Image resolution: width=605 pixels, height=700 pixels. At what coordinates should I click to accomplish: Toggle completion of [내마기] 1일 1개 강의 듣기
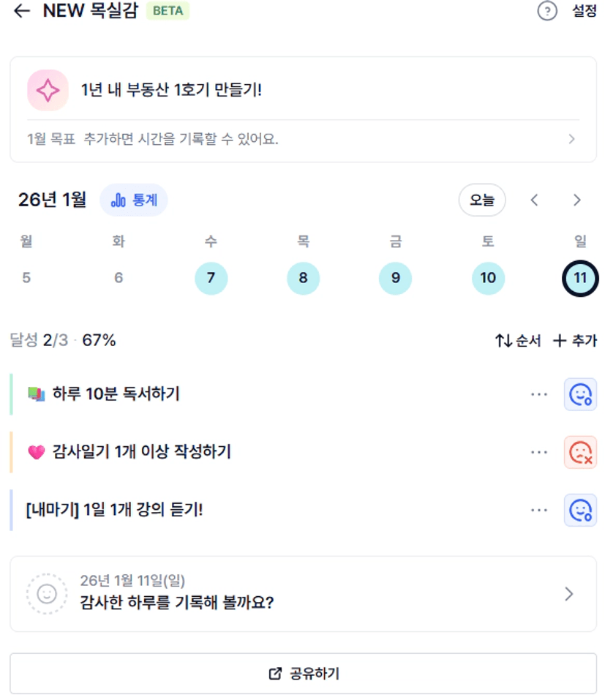click(580, 510)
